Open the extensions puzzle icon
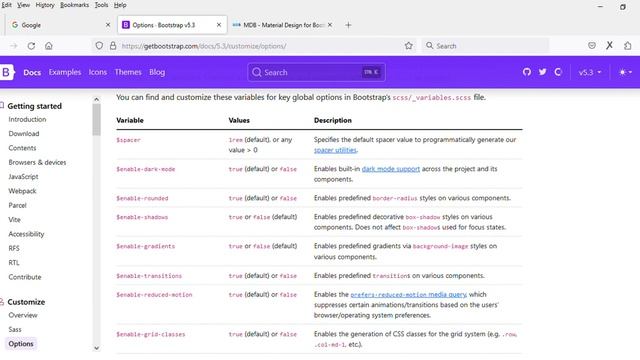Viewport: 640px width, 360px height. pyautogui.click(x=627, y=46)
